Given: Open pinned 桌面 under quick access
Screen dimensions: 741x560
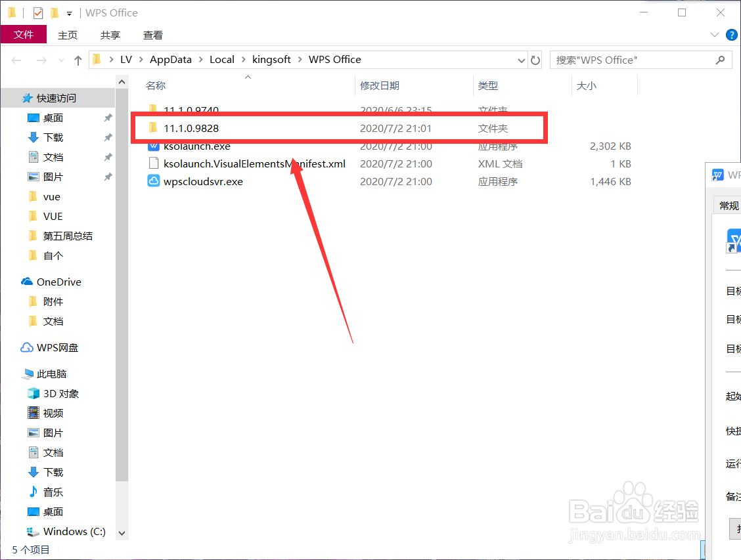Looking at the screenshot, I should coord(53,118).
